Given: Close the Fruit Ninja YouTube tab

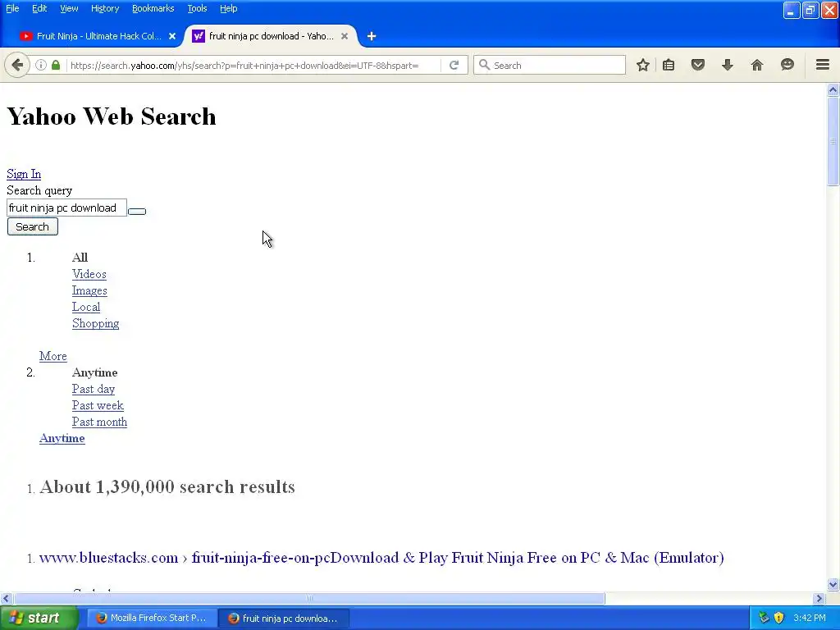Looking at the screenshot, I should tap(172, 36).
